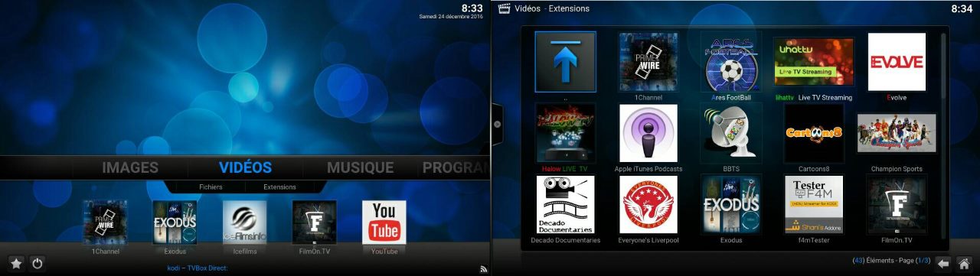Image resolution: width=980 pixels, height=276 pixels.
Task: Select the IMAGES menu item
Action: tap(130, 167)
